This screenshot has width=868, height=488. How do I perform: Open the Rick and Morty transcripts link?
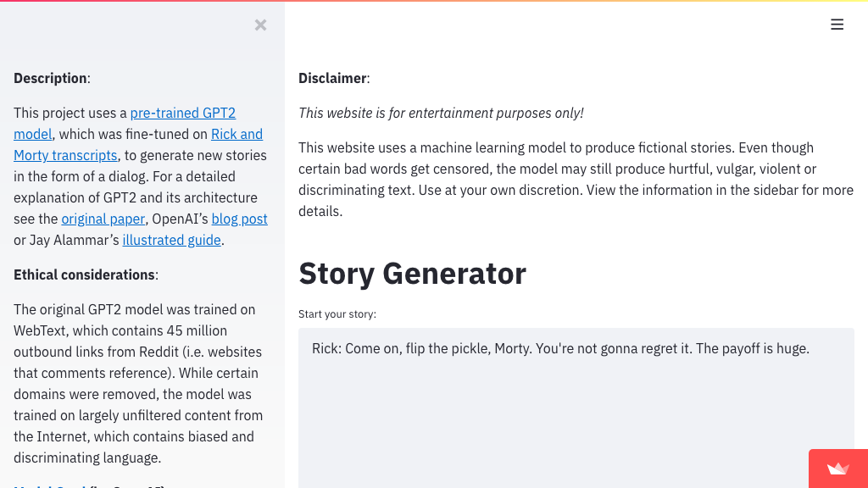tap(138, 145)
